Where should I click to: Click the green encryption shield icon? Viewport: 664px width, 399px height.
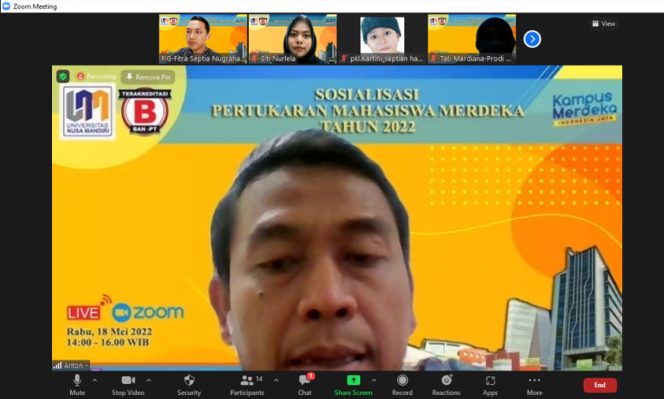click(x=63, y=77)
